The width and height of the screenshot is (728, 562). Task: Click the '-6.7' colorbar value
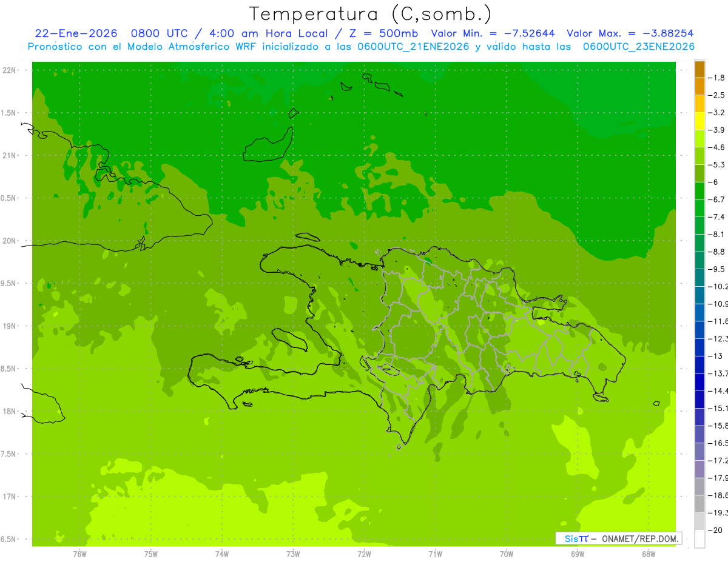(717, 199)
